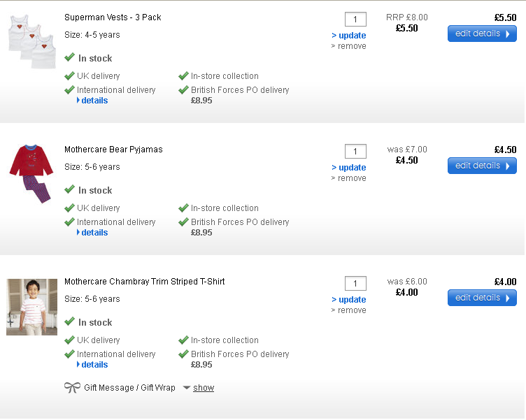526x420 pixels.
Task: Open the Bear Pyjamas product thumbnail
Action: (31, 173)
